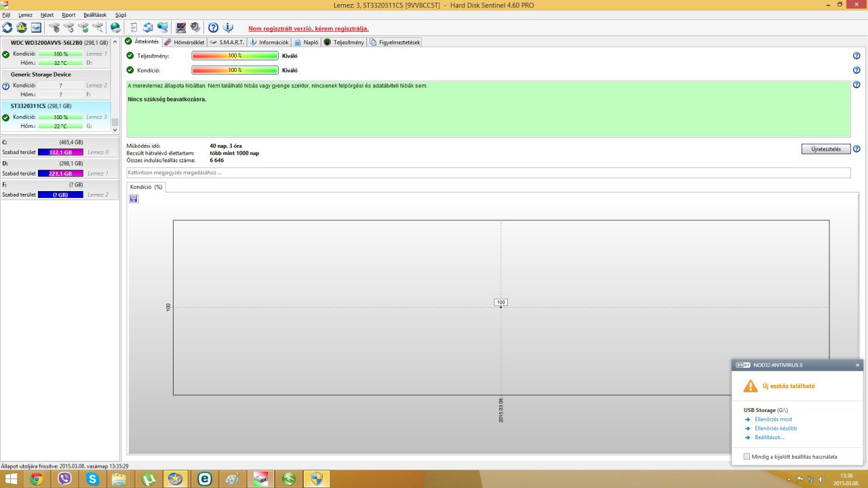This screenshot has height=488, width=868.
Task: Open the Súgó menu
Action: click(121, 14)
